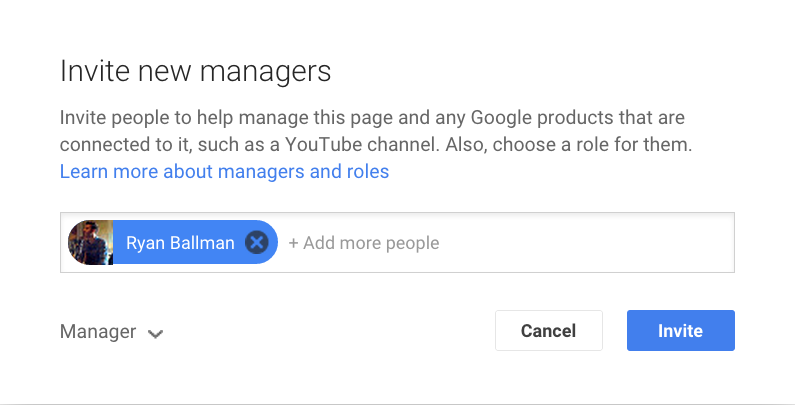Click Ryan Ballman's profile photo thumbnail
795x405 pixels.
[91, 242]
